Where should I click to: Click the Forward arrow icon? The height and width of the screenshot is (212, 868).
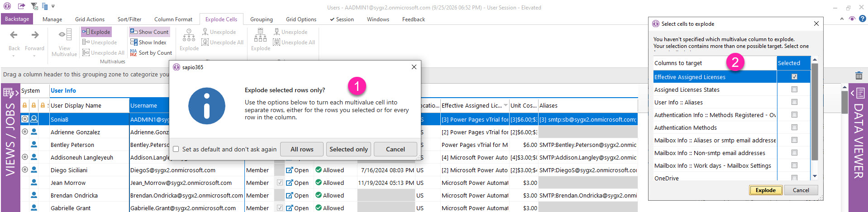click(x=35, y=35)
